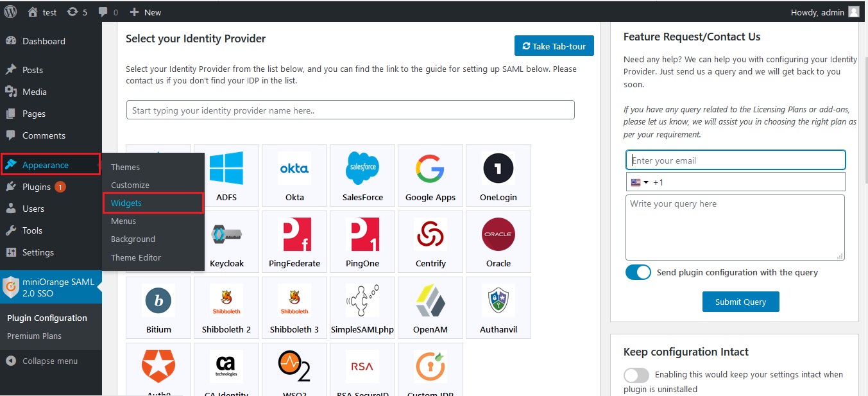Pick the PingFederate provider tile
This screenshot has height=396, width=868.
coord(294,241)
